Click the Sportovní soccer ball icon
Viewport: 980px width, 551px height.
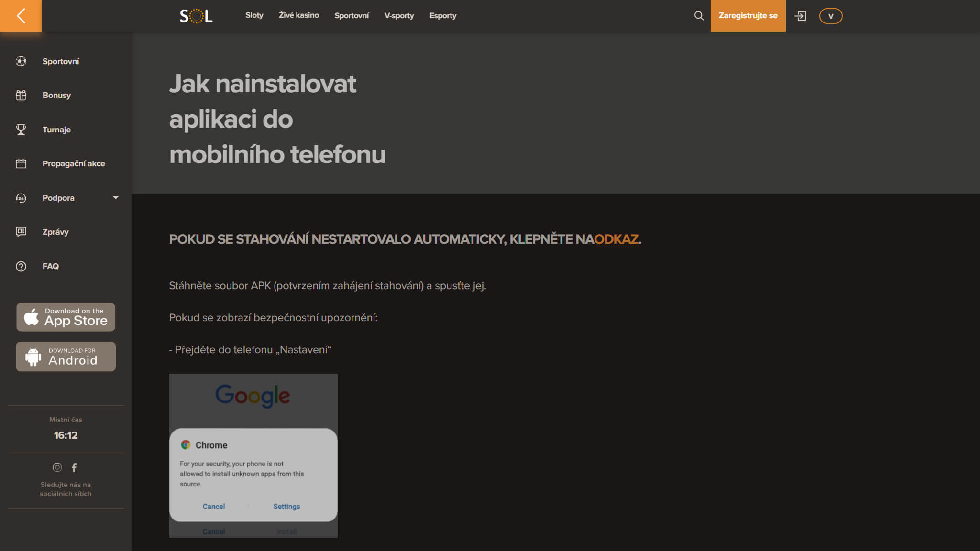[21, 61]
